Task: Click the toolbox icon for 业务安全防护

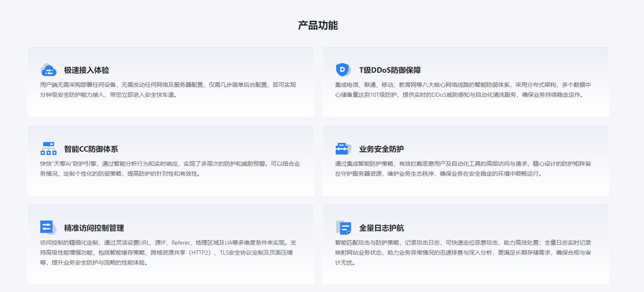Action: point(343,148)
